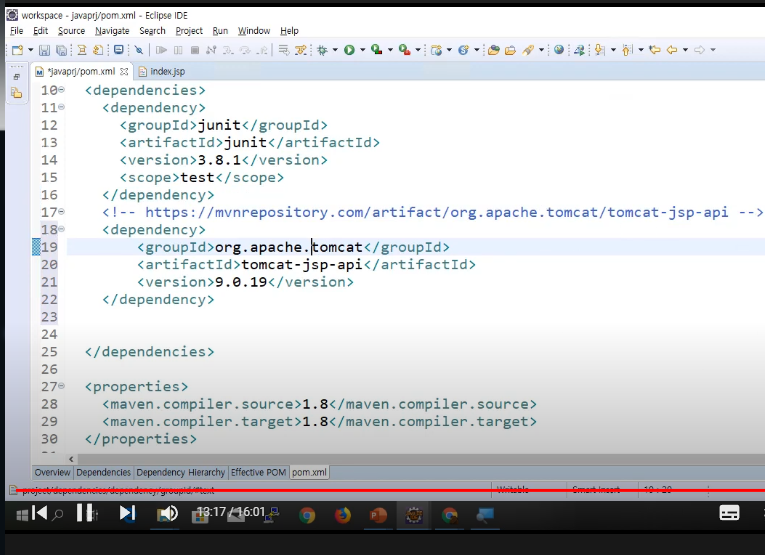Open the Source menu
Screen dimensions: 765x555
[71, 31]
